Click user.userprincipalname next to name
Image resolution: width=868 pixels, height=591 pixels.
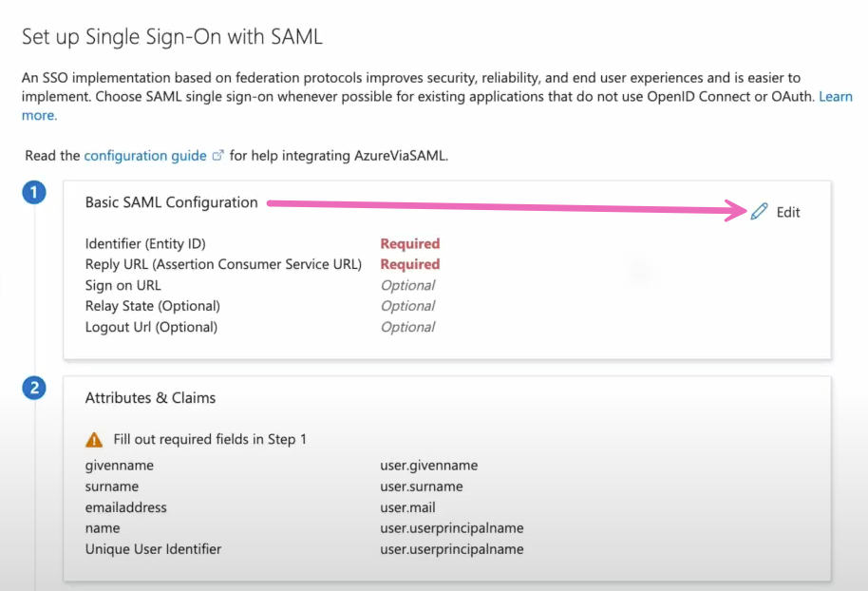pyautogui.click(x=452, y=528)
